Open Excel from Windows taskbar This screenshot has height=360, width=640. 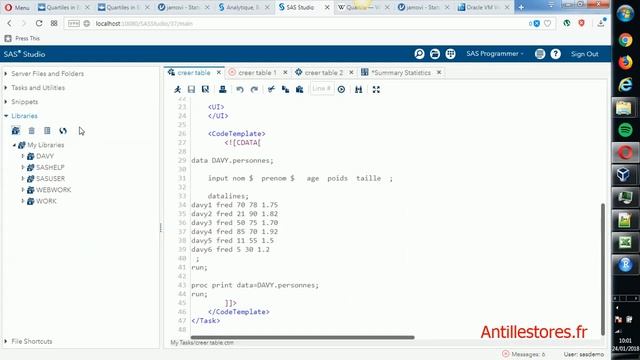tap(625, 242)
